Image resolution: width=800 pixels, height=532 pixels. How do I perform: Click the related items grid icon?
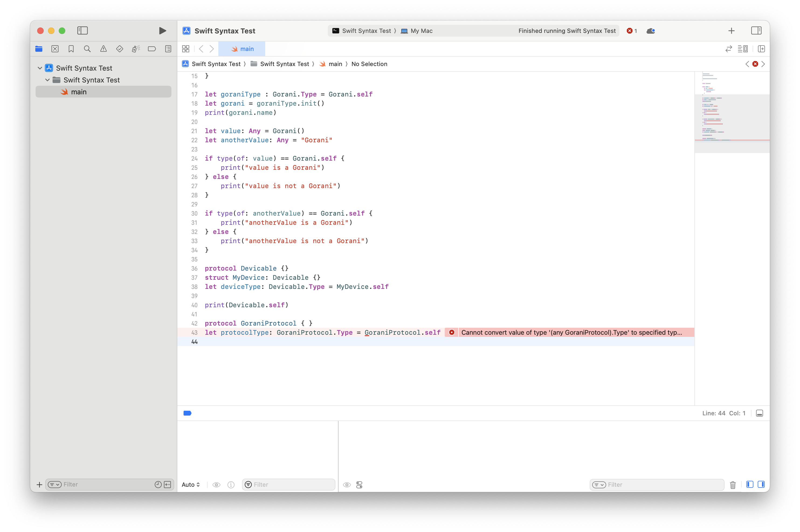click(186, 49)
